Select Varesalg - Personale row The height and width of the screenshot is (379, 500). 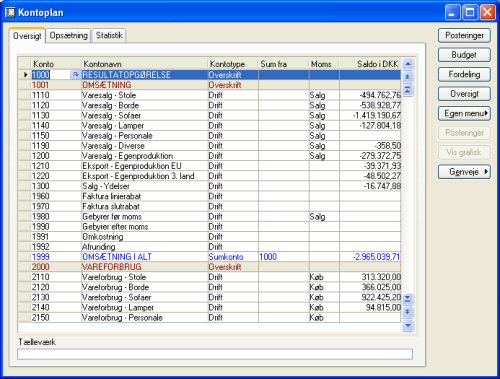[x=210, y=136]
